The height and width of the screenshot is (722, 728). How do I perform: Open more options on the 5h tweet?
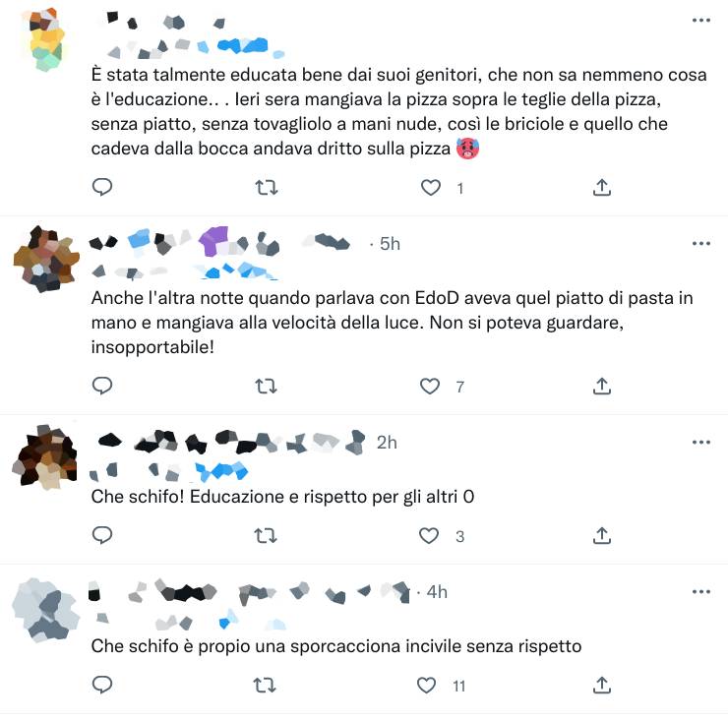click(x=701, y=243)
